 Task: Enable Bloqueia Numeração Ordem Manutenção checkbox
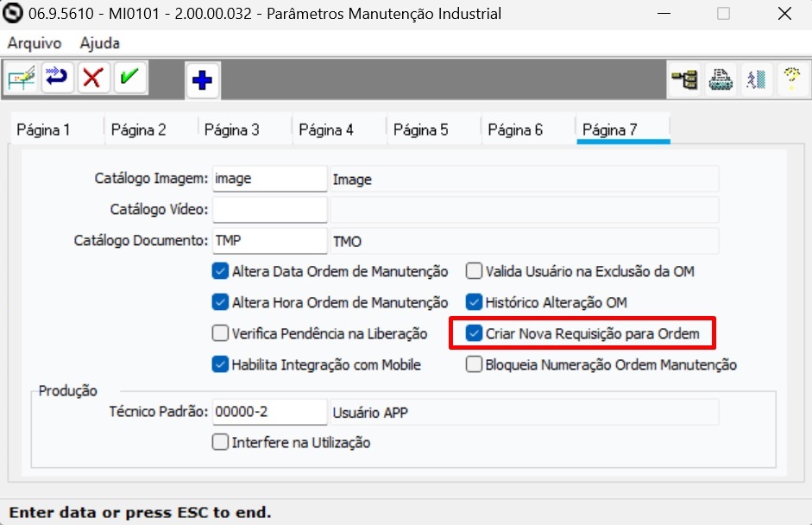[x=474, y=364]
